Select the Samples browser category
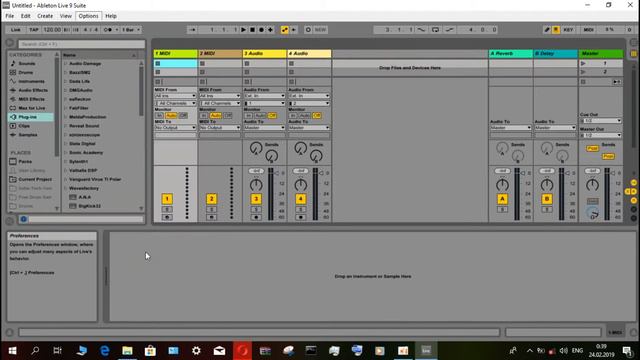 coord(28,135)
